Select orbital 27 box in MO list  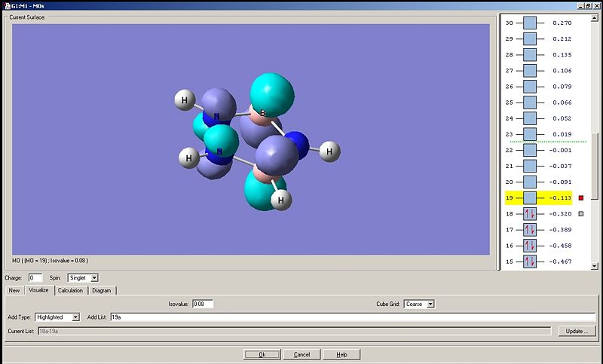click(530, 71)
